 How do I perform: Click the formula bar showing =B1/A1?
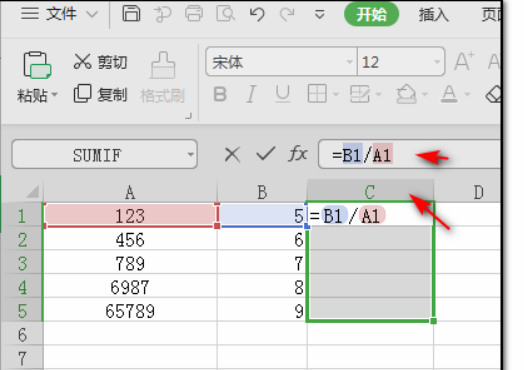[410, 154]
